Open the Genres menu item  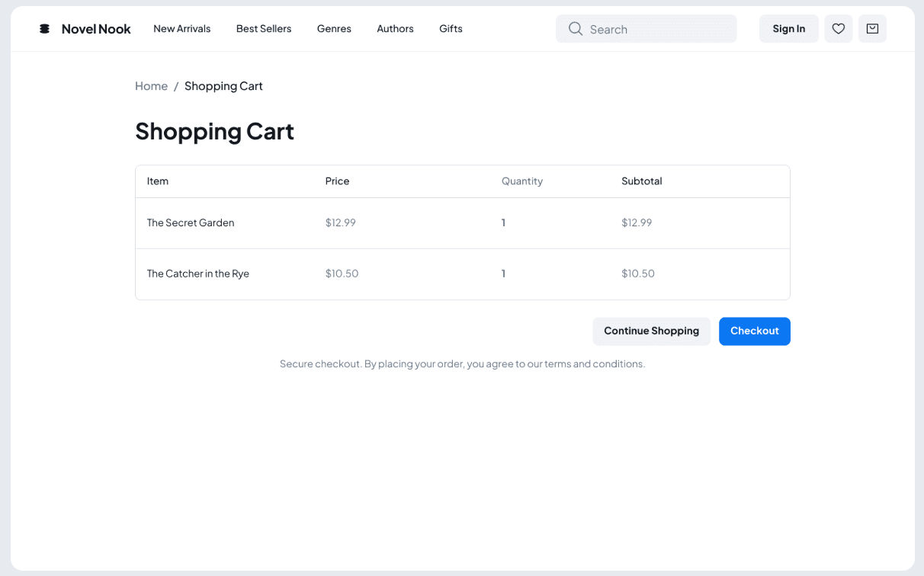click(x=334, y=29)
